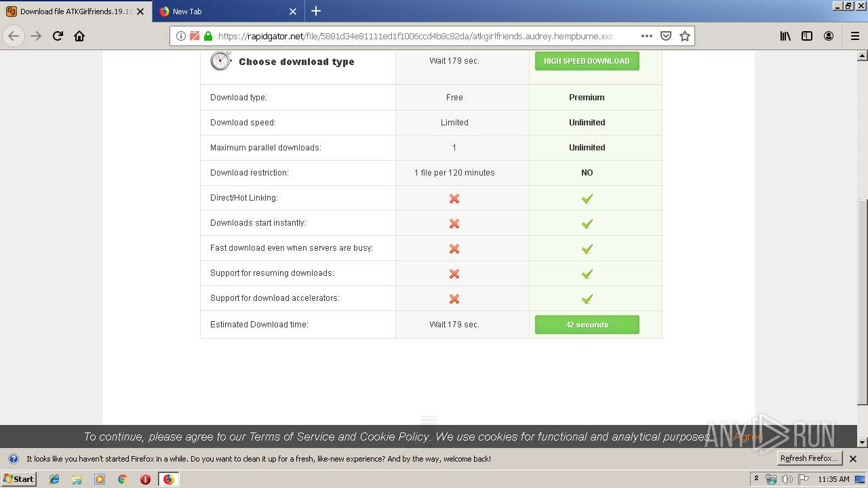Click '1 file per 120 minutes' text
The width and height of the screenshot is (868, 488).
454,173
